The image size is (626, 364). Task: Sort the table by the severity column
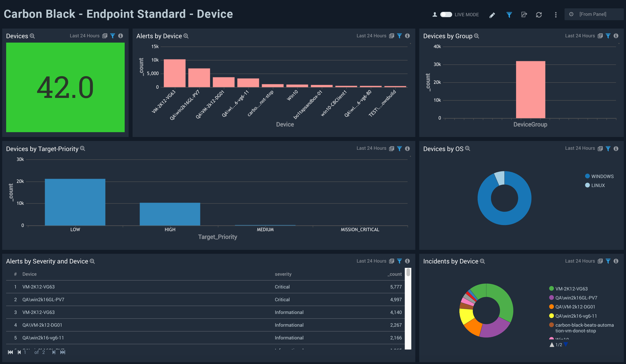point(283,274)
